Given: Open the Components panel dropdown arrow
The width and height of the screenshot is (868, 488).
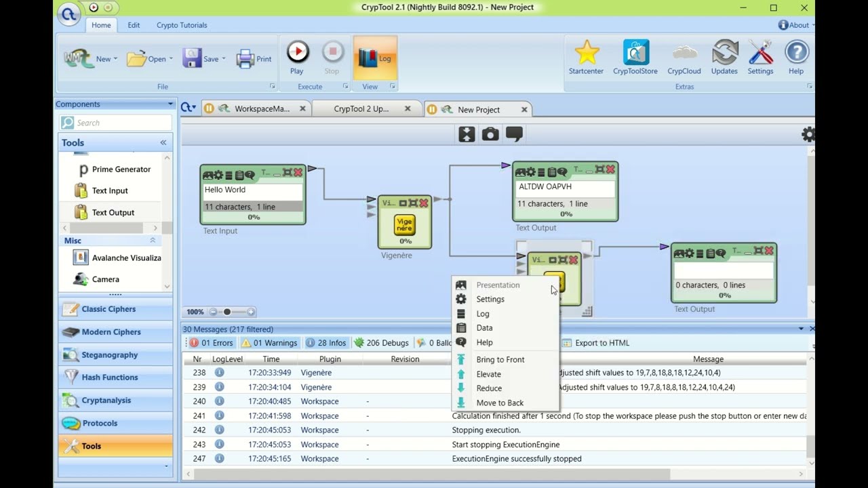Looking at the screenshot, I should point(170,104).
